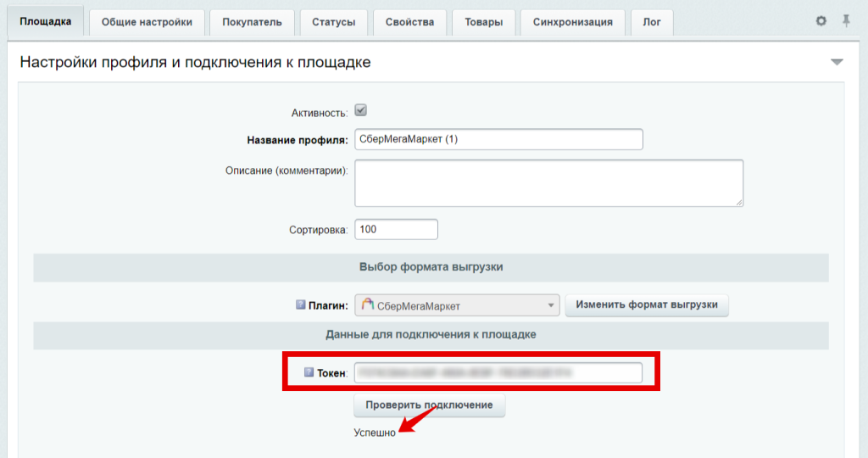Click the pin icon at top right

(847, 21)
